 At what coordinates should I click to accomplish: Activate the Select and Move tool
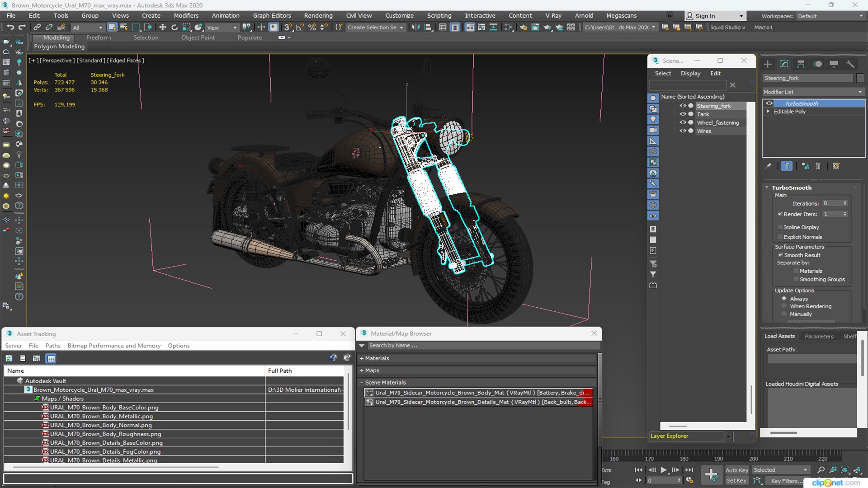tap(163, 27)
